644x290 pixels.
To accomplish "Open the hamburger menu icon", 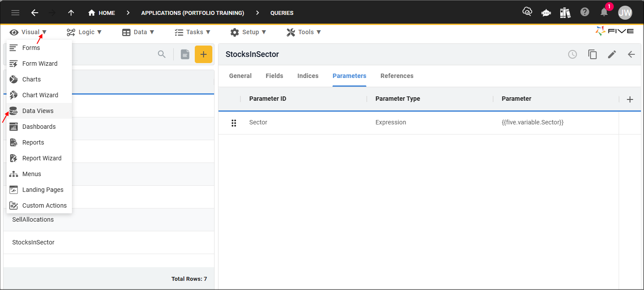I will coord(15,13).
